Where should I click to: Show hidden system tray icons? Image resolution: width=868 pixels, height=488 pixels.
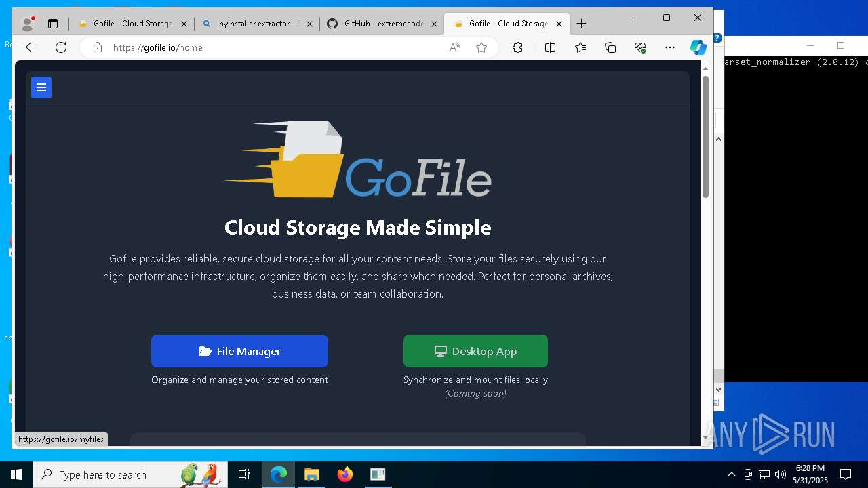coord(731,474)
